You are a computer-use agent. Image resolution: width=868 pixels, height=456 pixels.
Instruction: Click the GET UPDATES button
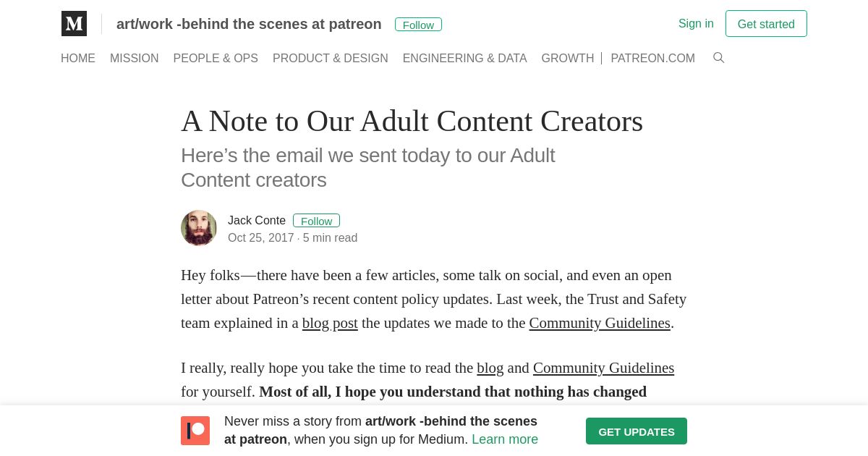click(x=637, y=431)
